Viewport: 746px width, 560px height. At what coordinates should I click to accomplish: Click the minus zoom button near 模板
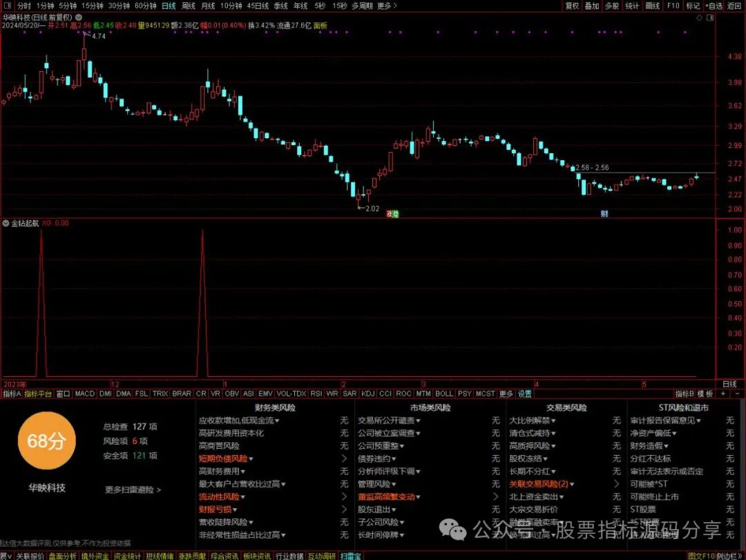738,394
